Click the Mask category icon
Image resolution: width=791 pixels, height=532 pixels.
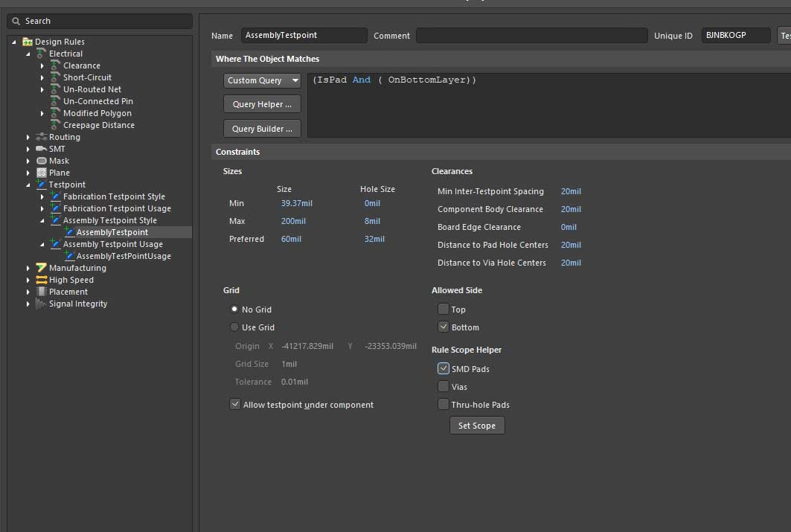pos(42,161)
